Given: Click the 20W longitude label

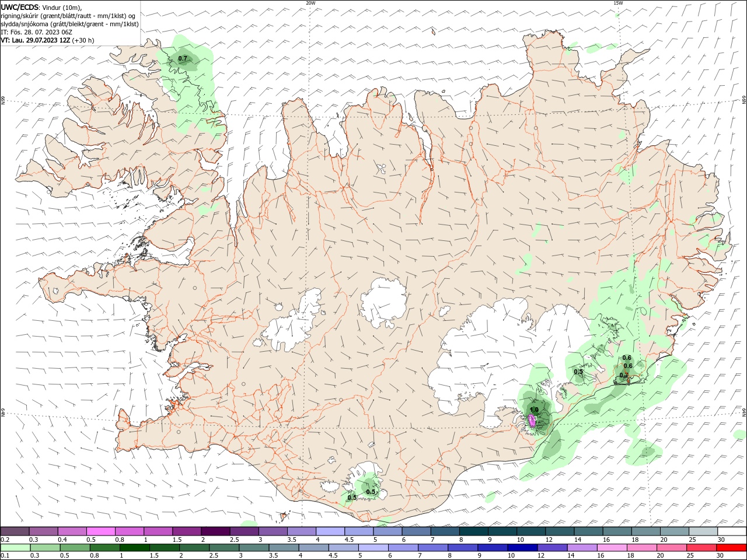Looking at the screenshot, I should click(x=310, y=3).
